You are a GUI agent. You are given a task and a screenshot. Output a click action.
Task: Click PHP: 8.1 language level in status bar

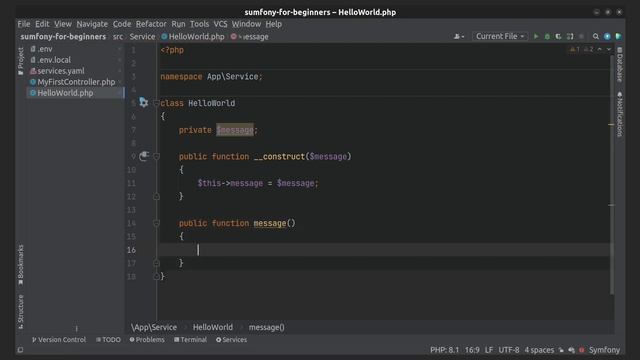click(x=444, y=350)
